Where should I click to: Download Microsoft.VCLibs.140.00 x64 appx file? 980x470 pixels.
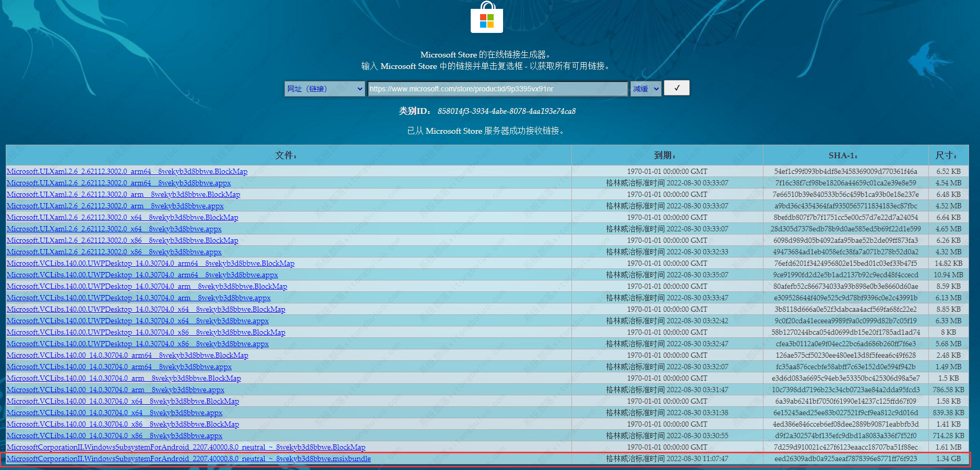click(x=114, y=413)
